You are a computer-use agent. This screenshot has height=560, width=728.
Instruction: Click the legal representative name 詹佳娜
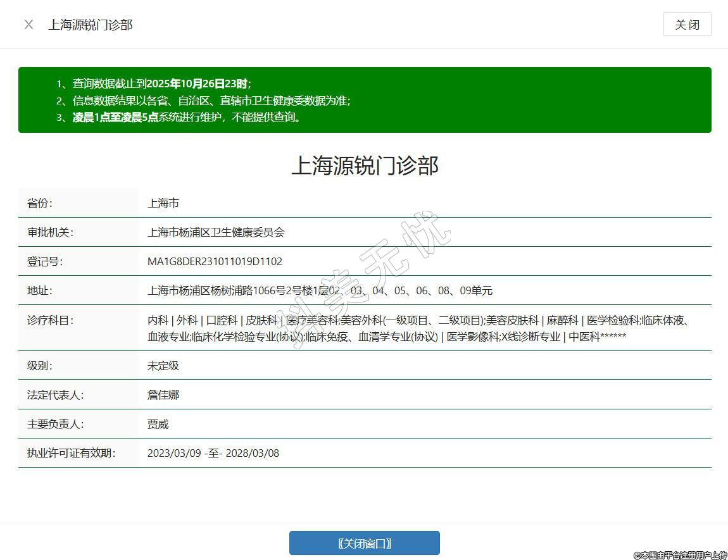[x=163, y=395]
